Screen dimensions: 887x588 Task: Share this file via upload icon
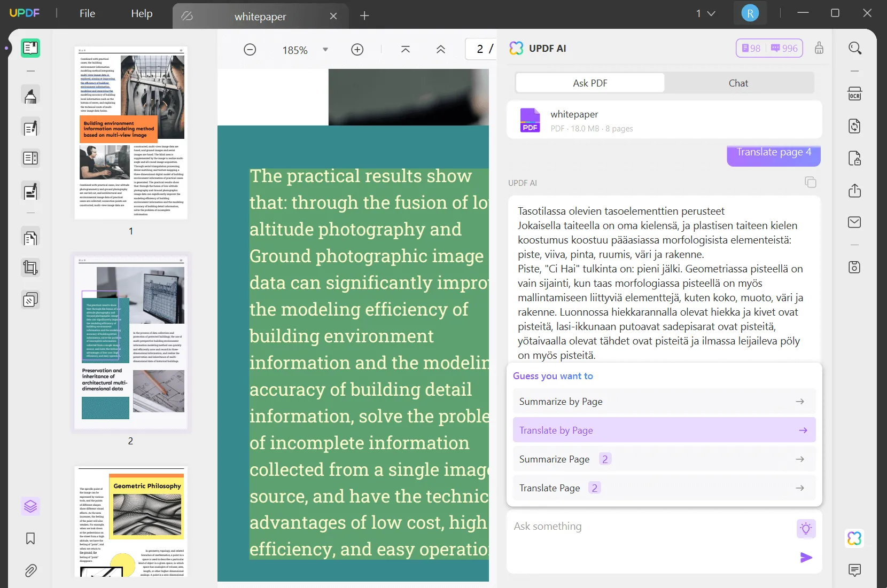(855, 191)
